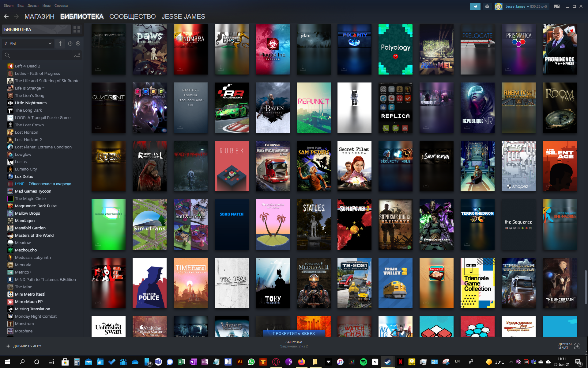Click ДОБАВИТЬ ИГРУ button
This screenshot has height=368, width=588.
point(23,346)
